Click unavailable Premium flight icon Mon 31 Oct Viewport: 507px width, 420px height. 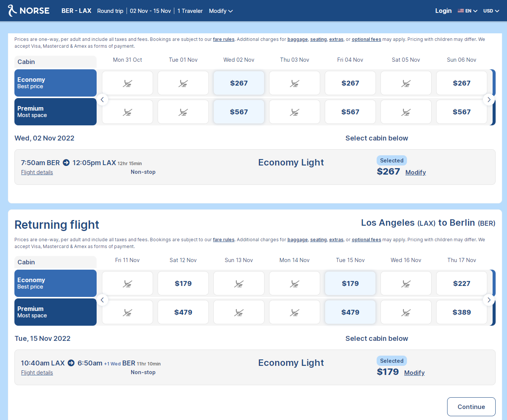point(127,112)
